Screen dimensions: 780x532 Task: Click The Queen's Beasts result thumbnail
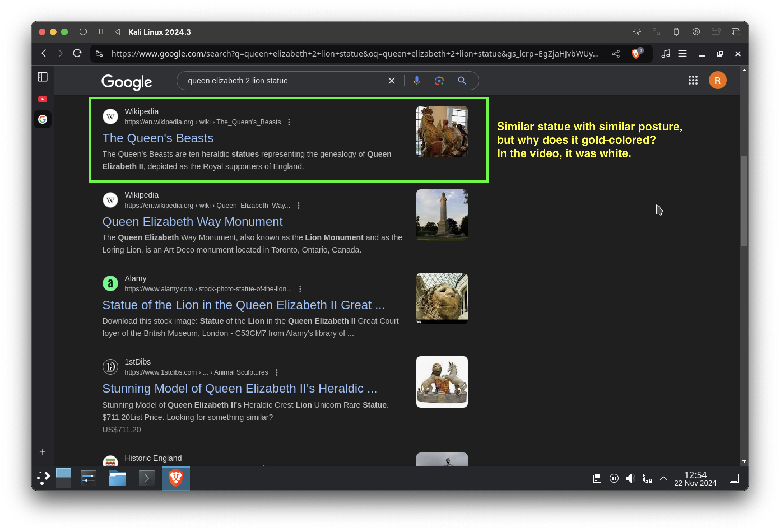click(442, 132)
